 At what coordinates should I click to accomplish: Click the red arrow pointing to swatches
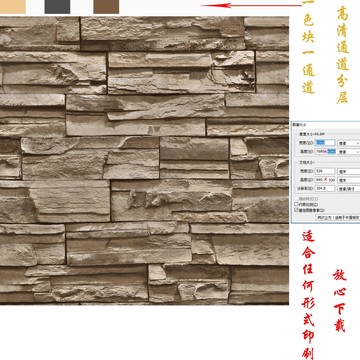point(251,5)
